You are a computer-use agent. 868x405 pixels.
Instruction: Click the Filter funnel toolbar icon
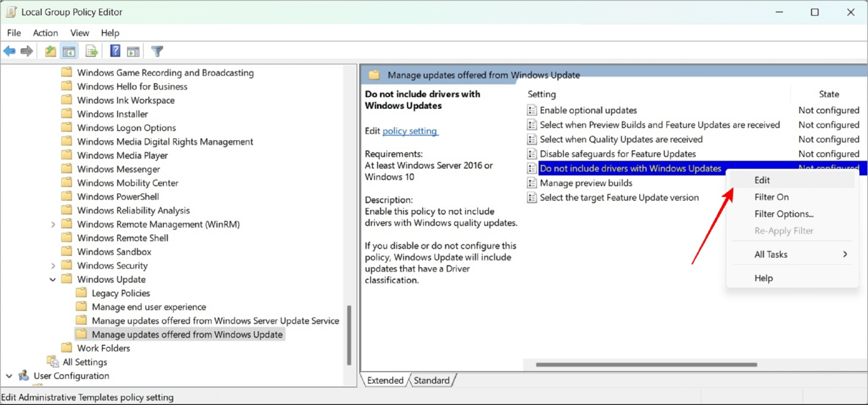click(x=157, y=51)
